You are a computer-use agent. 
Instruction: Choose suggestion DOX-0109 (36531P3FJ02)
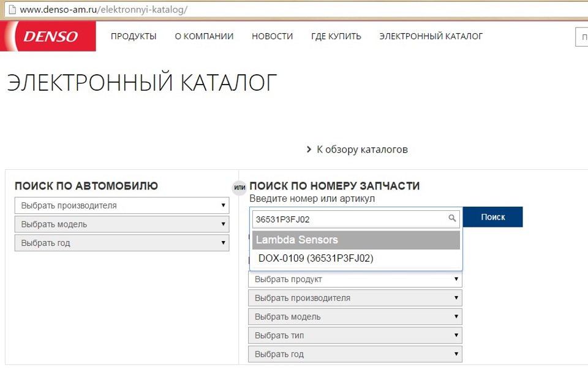pyautogui.click(x=316, y=258)
